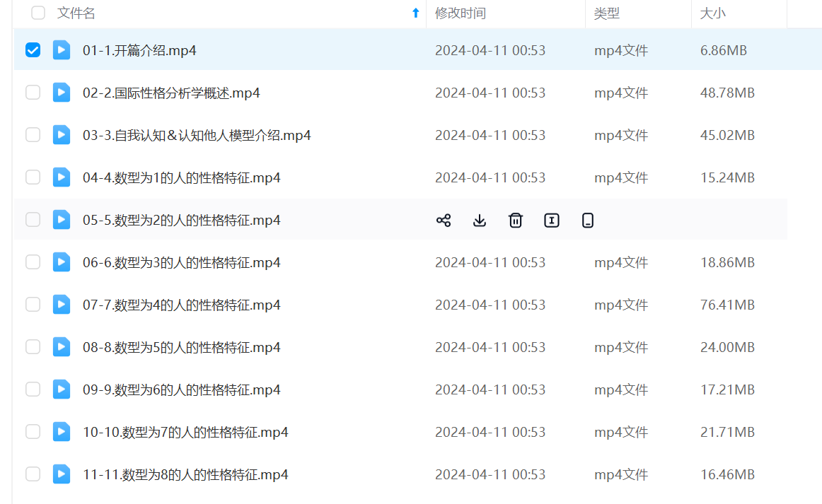Check the box for 03-3.自我认知 file

(x=33, y=135)
